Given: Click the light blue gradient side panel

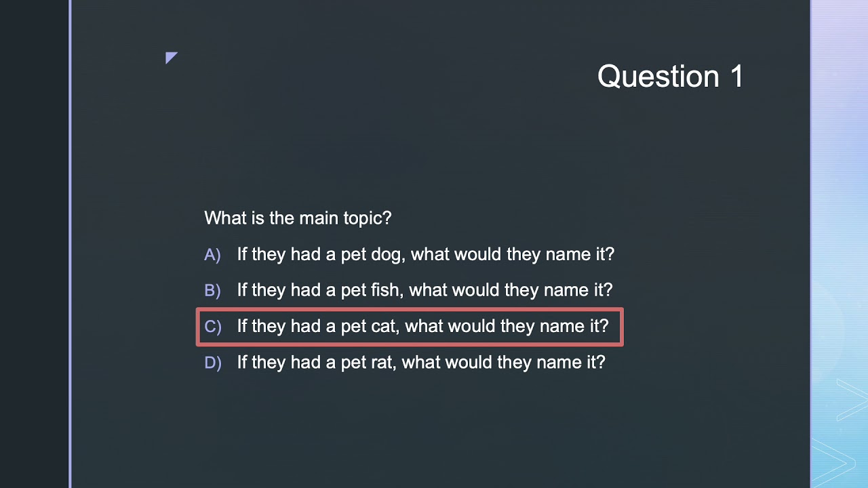Looking at the screenshot, I should [840, 203].
